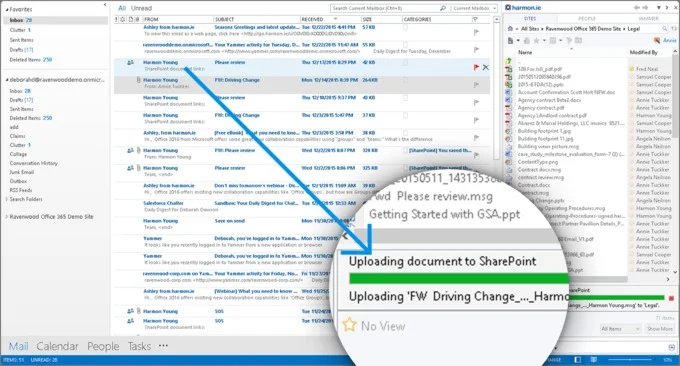Switch to Reading view in status bar

point(593,360)
